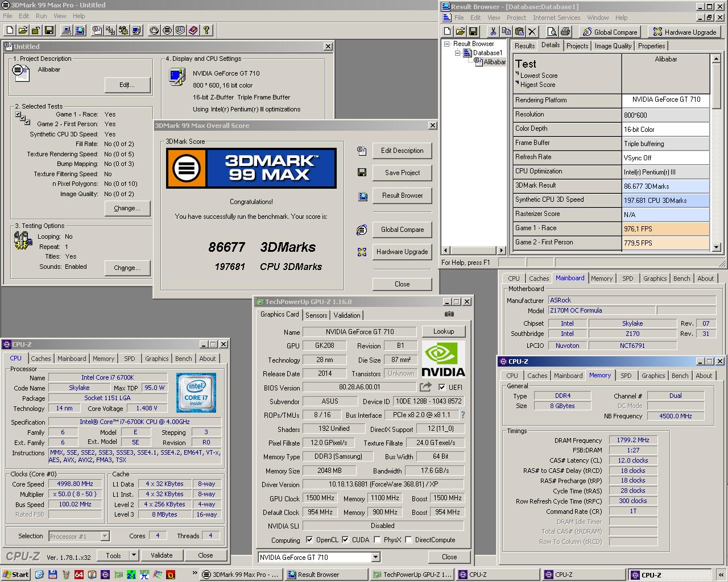
Task: Click the Start button on taskbar
Action: (16, 575)
